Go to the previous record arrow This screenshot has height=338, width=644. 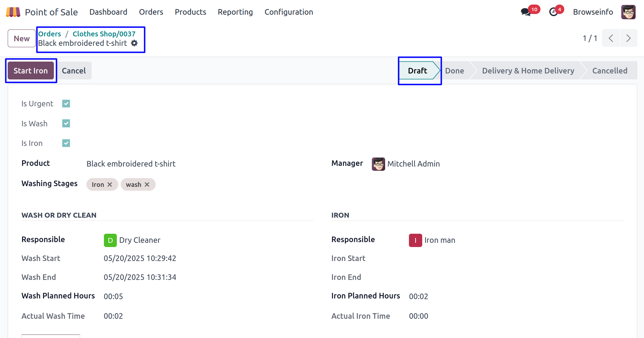tap(611, 38)
